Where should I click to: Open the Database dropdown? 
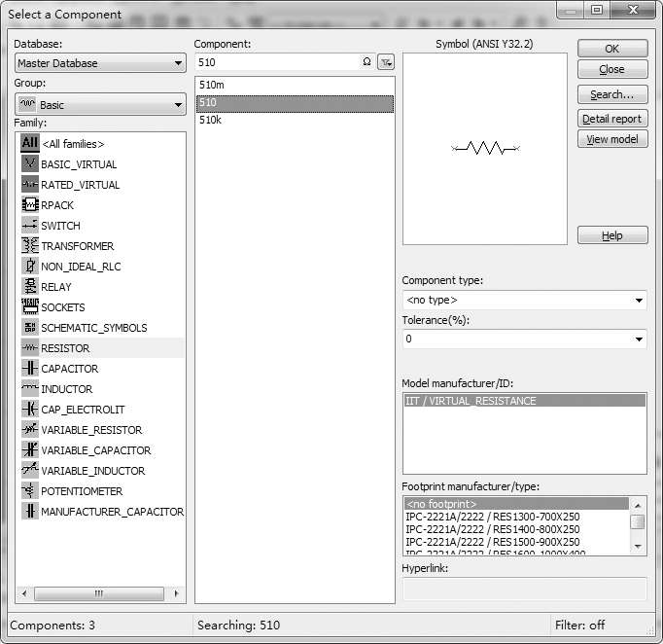100,63
